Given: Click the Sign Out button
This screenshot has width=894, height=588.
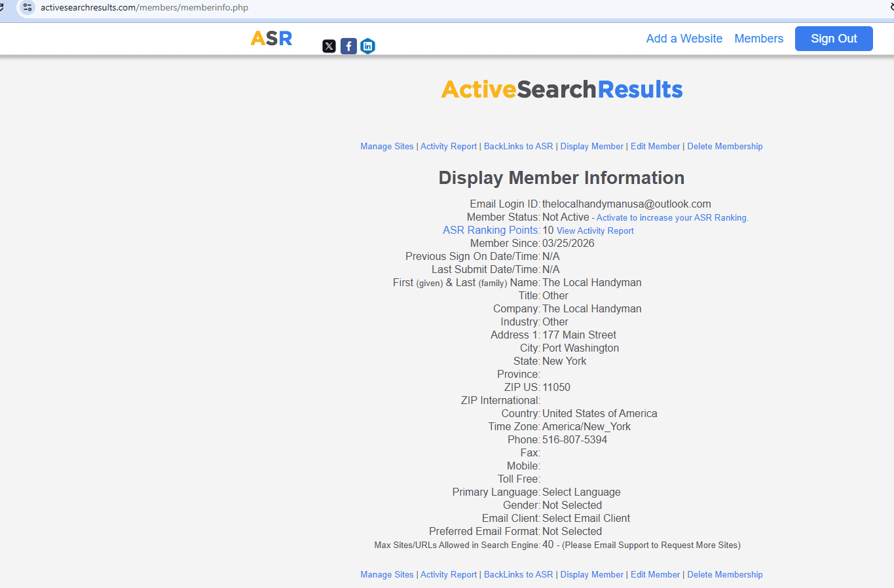Looking at the screenshot, I should [833, 39].
